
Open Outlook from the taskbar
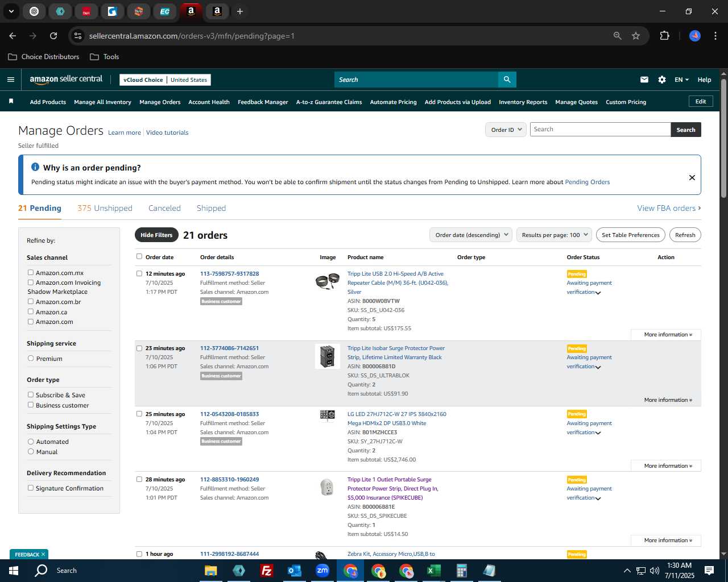tap(294, 571)
